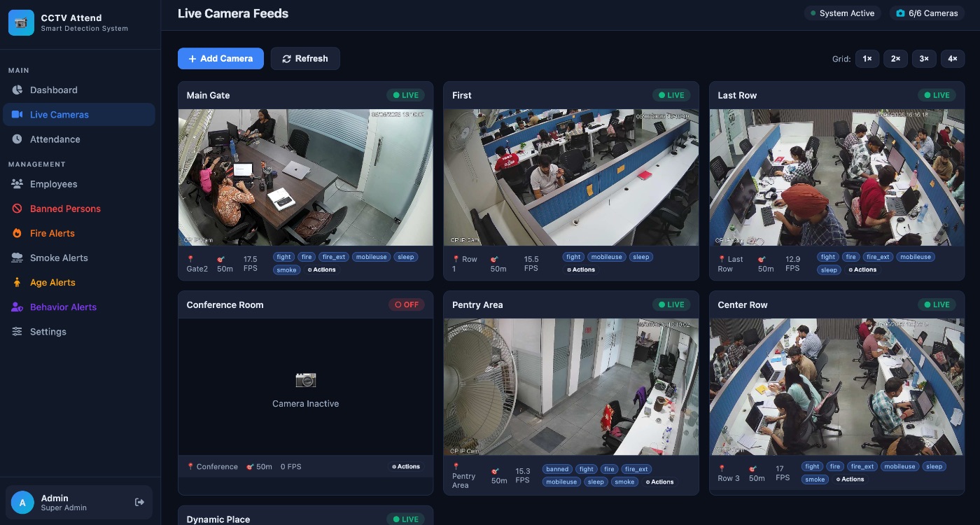Open Banned Persons management
Image resolution: width=980 pixels, height=525 pixels.
79,209
